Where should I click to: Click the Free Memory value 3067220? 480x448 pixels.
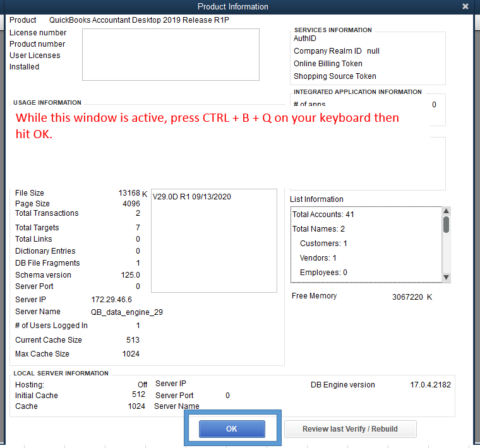pyautogui.click(x=407, y=297)
